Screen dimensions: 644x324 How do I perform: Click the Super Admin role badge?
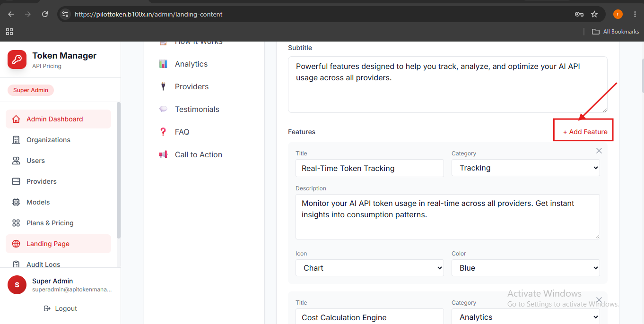31,90
